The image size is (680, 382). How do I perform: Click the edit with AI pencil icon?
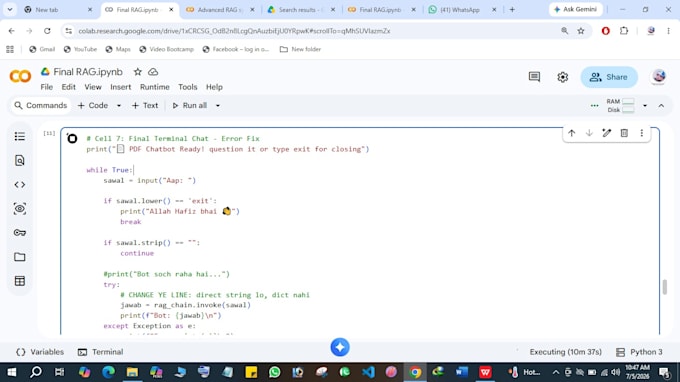coord(607,133)
